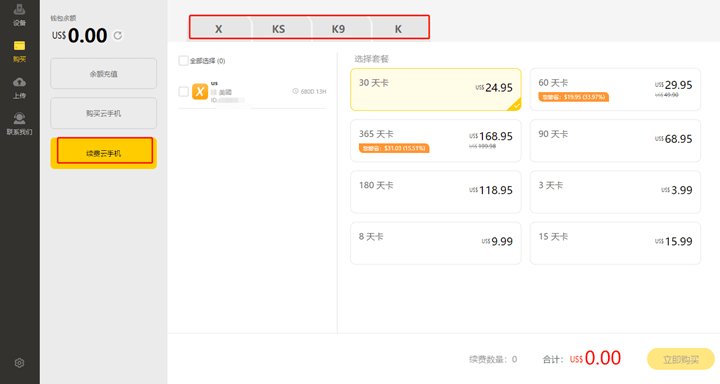Click the 余额充值 recharge button
The width and height of the screenshot is (720, 384).
point(103,73)
